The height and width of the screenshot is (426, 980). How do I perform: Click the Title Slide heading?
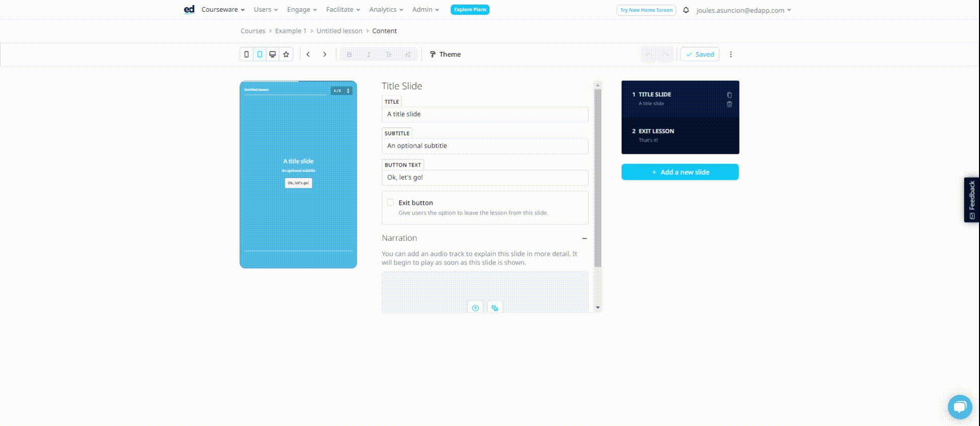(402, 86)
